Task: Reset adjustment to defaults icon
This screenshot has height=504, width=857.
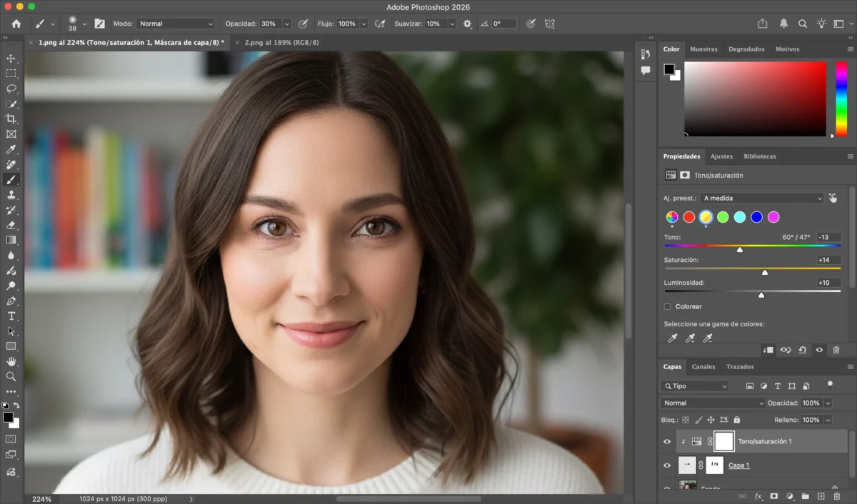Action: (802, 350)
